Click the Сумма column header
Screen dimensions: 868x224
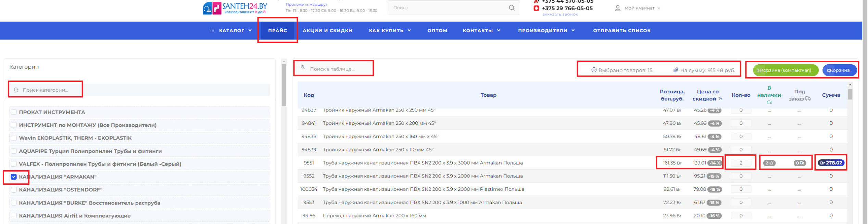tap(831, 95)
